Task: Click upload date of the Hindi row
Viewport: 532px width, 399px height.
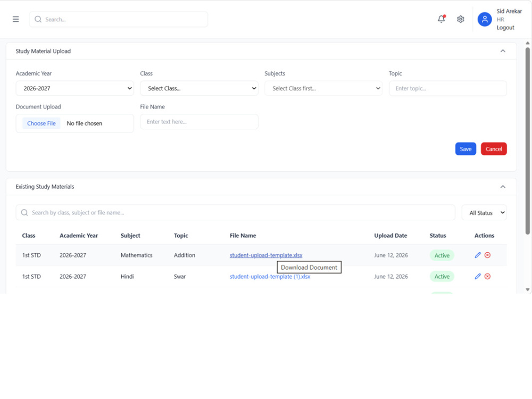Action: click(391, 277)
